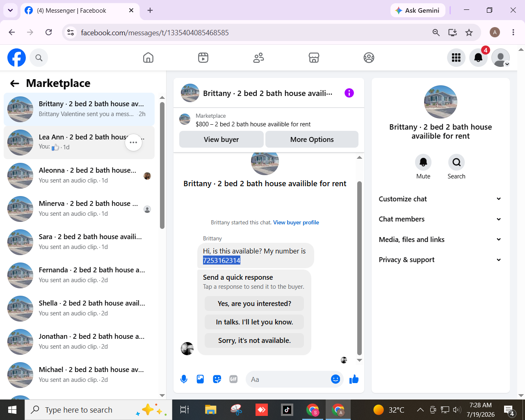Viewport: 525px width, 420px height.
Task: Open the Aleonna conversation
Action: point(79,176)
